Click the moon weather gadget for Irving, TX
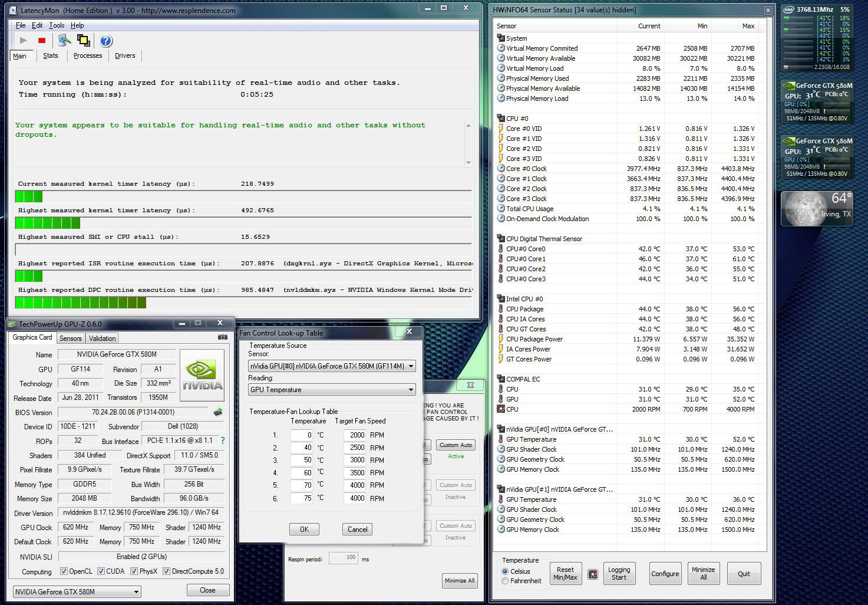868x605 pixels. click(x=817, y=209)
